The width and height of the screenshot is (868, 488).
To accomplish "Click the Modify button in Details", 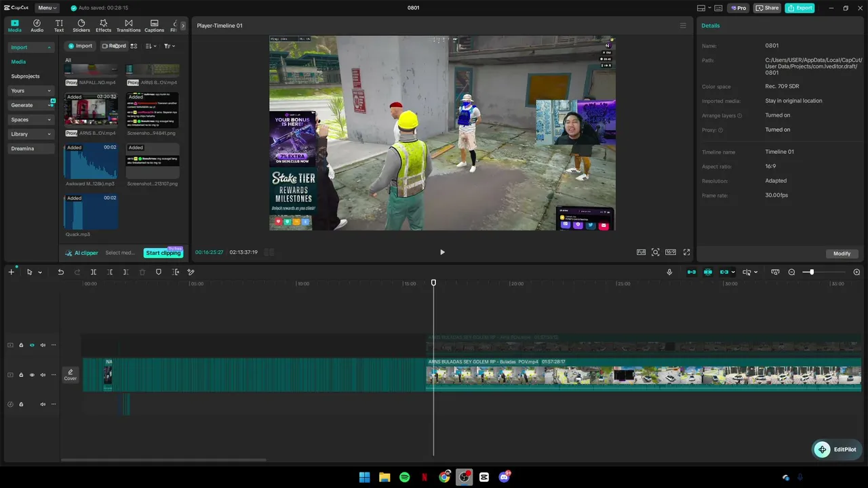I will [x=842, y=253].
